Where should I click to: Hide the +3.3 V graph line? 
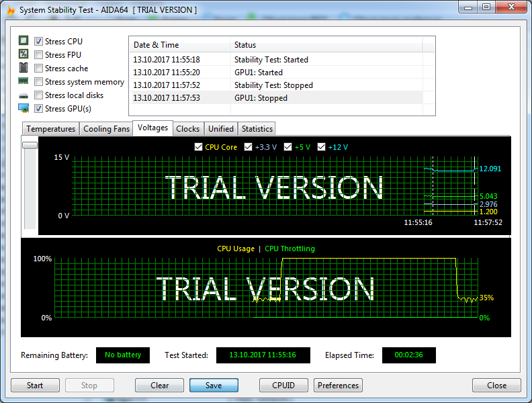(x=249, y=147)
